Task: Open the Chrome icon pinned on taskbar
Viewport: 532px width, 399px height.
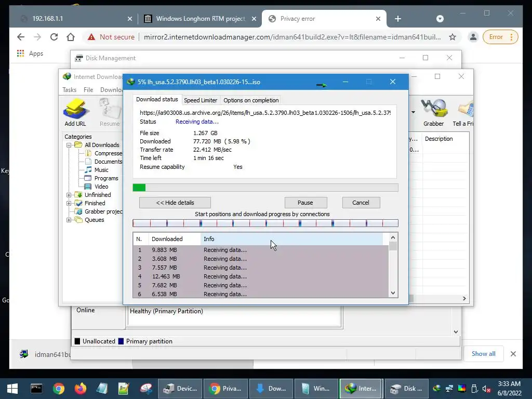Action: [x=58, y=389]
